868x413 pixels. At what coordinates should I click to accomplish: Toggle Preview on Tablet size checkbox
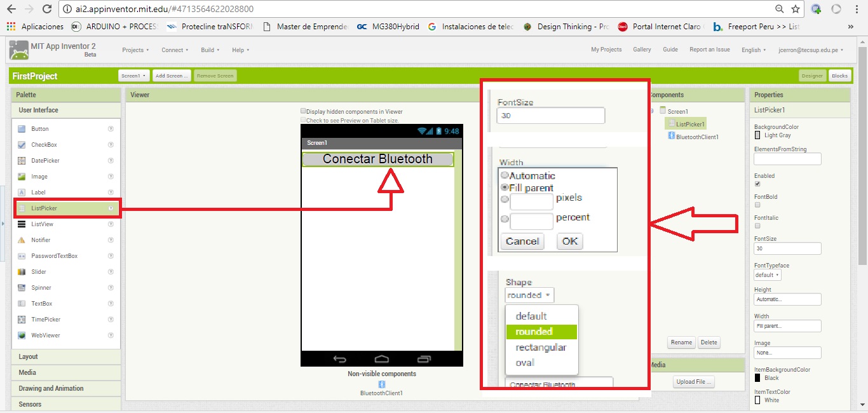point(303,119)
